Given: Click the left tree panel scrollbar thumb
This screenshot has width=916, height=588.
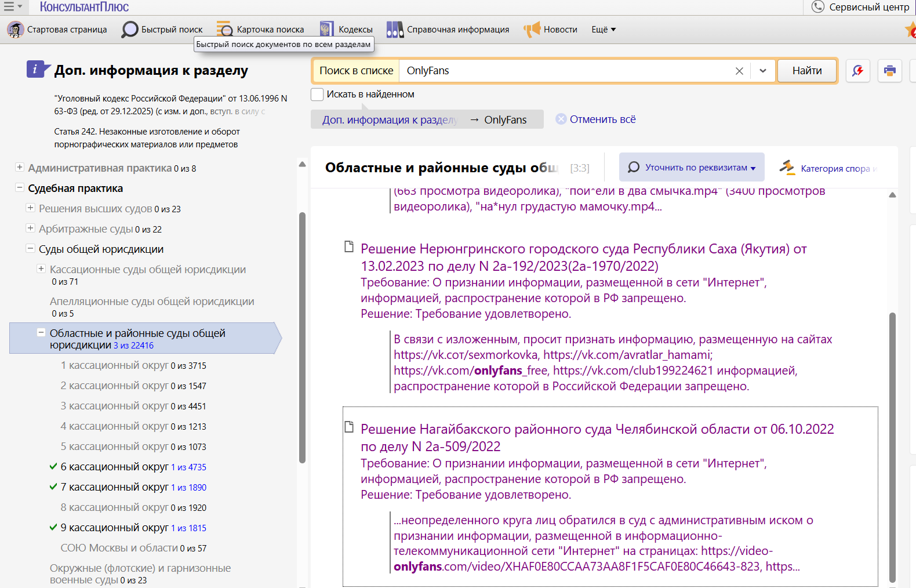Looking at the screenshot, I should coord(302,338).
